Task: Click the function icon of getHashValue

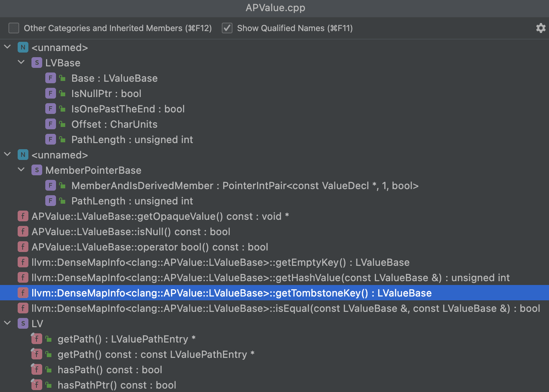Action: pyautogui.click(x=23, y=277)
